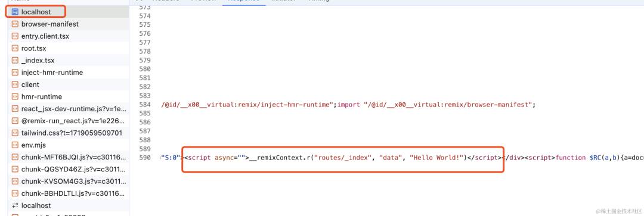Click the file icon beside tailwind.css
The height and width of the screenshot is (216, 644).
15,133
